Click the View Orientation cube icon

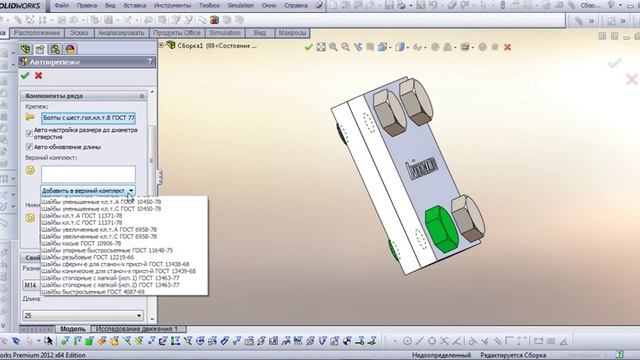[382, 47]
